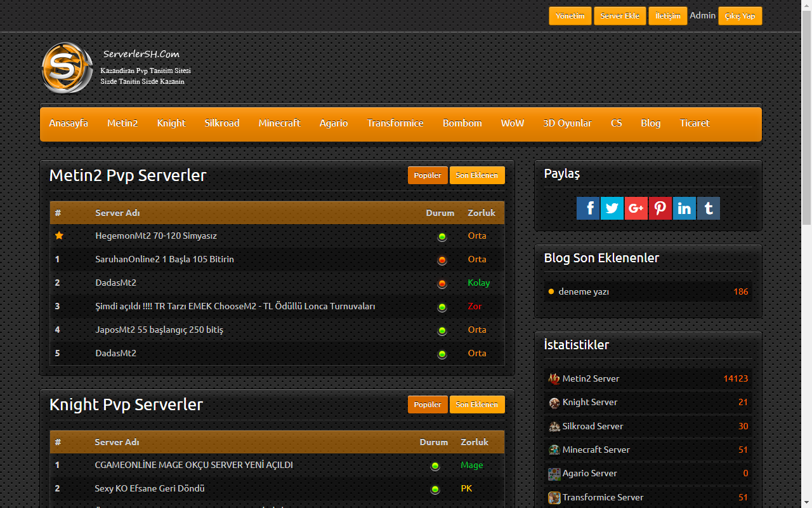Go to the Silkroad navigation tab

click(222, 123)
